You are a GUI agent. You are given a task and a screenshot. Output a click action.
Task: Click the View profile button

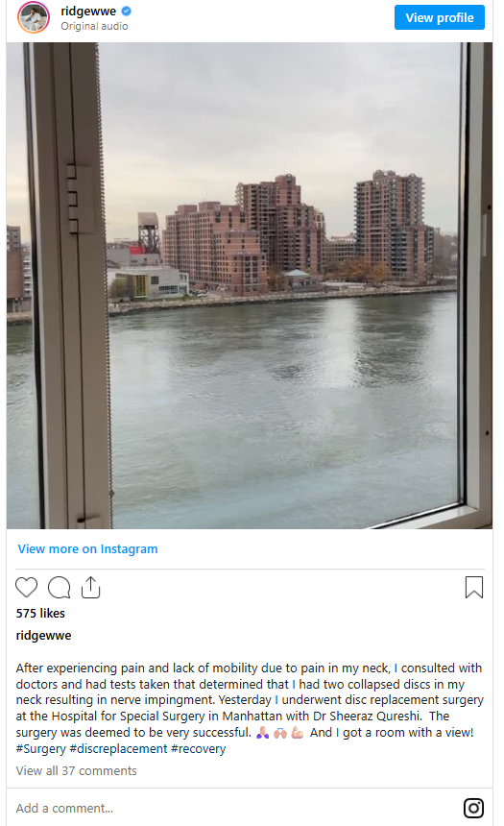pyautogui.click(x=440, y=17)
